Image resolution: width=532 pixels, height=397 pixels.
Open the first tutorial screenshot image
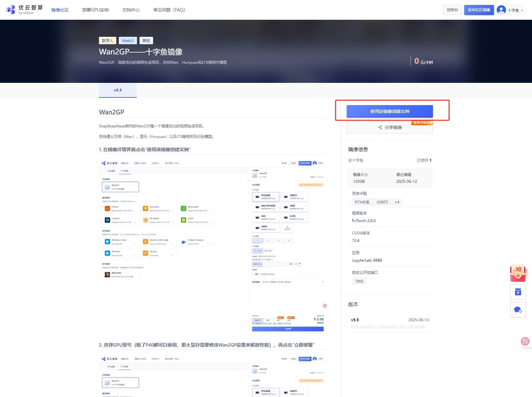pyautogui.click(x=213, y=246)
